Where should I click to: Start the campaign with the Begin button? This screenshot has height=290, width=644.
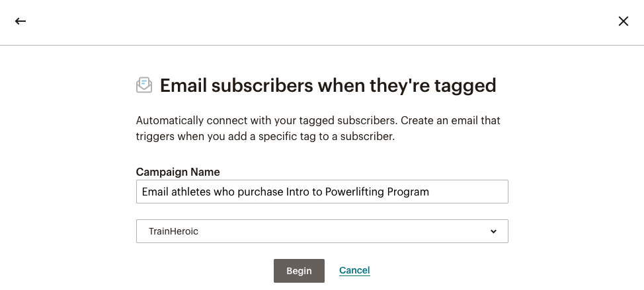tap(299, 271)
